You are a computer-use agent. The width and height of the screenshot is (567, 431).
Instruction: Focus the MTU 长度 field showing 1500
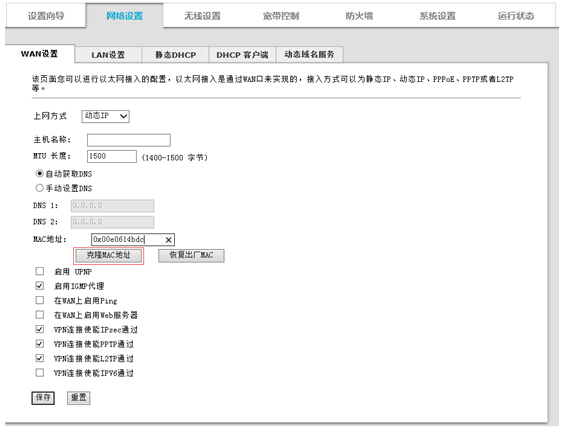click(112, 156)
